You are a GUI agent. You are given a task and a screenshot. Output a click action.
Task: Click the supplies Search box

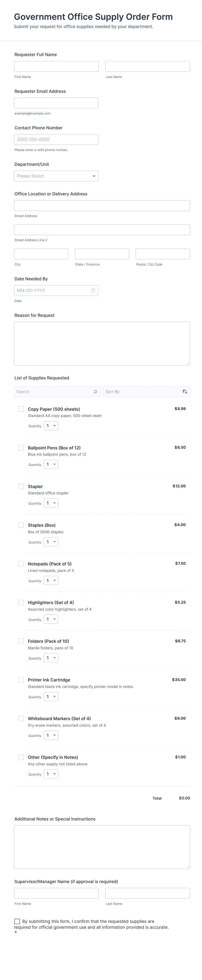53,392
